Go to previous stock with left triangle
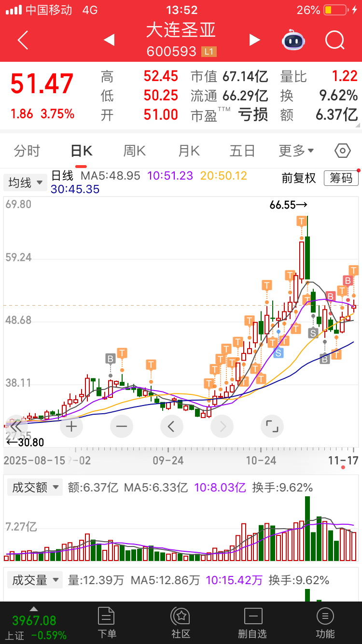Screen dimensions: 362x644 point(109,40)
